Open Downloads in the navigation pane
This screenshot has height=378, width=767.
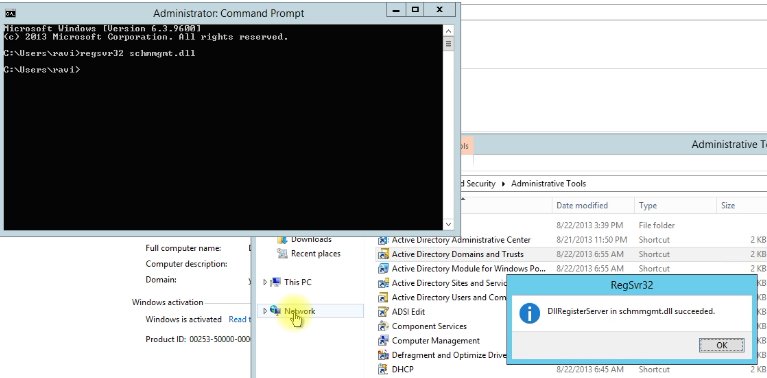click(311, 239)
